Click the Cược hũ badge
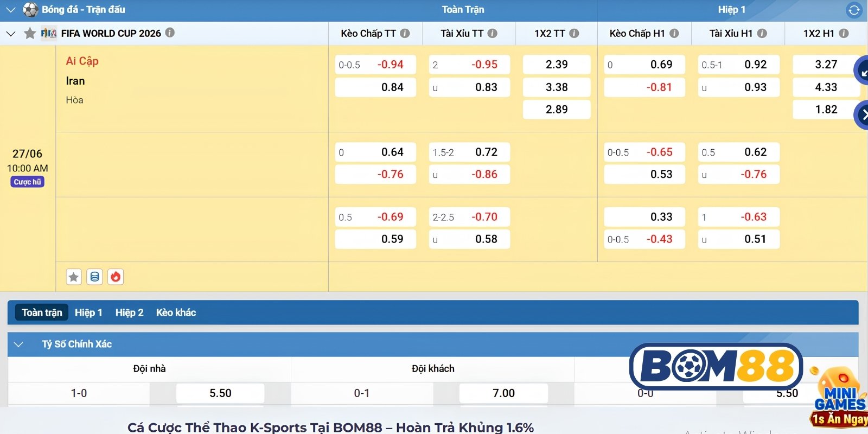This screenshot has width=868, height=434. pos(27,182)
